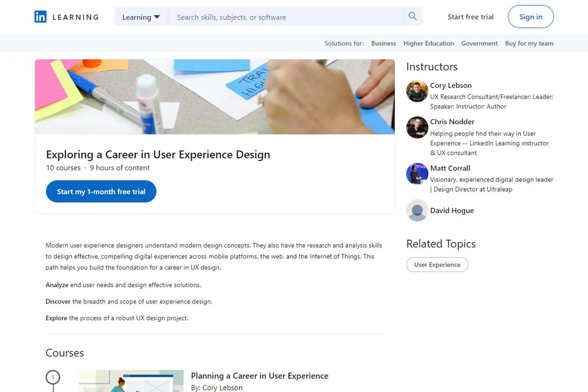
Task: Click 'Analyze end user needs' line
Action: [x=123, y=285]
